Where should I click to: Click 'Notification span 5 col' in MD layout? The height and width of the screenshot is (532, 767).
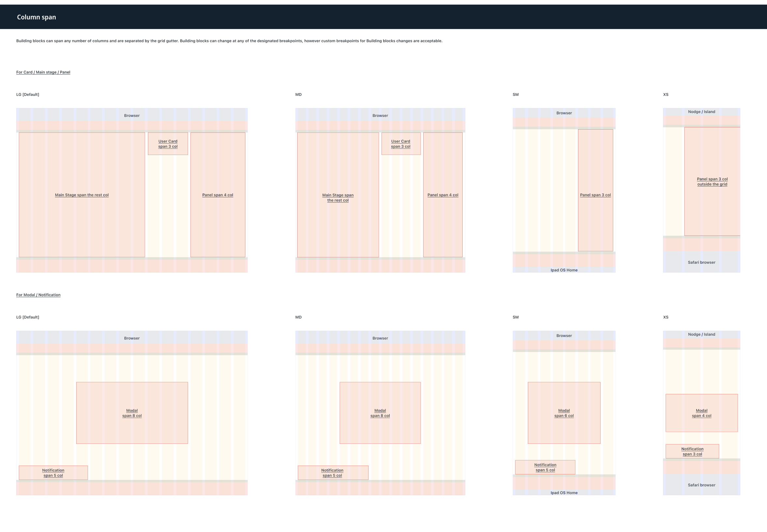coord(332,473)
